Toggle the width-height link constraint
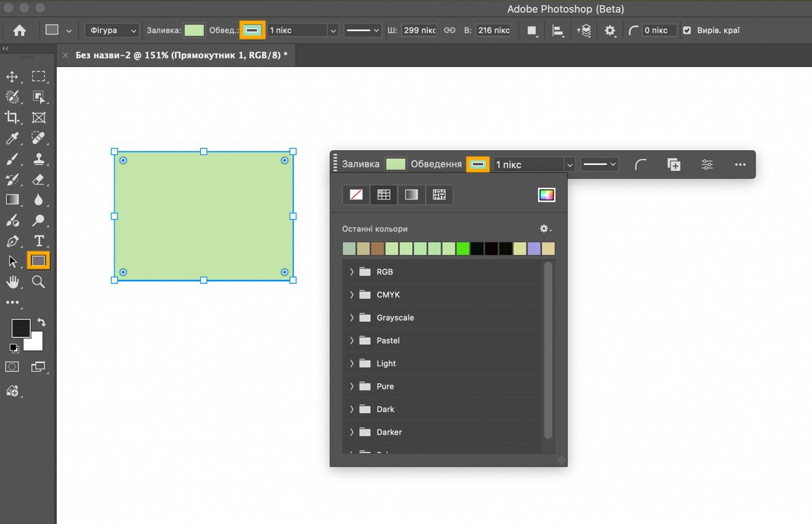This screenshot has height=524, width=812. click(x=449, y=30)
